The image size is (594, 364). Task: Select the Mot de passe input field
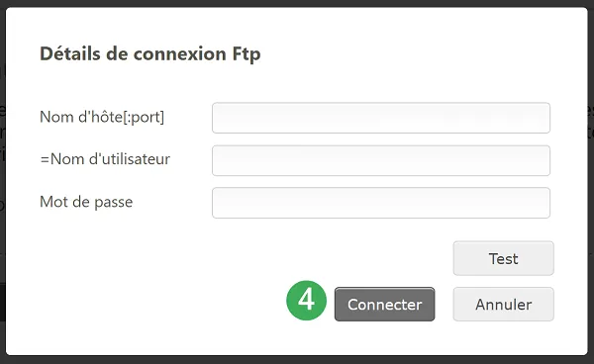pos(381,203)
